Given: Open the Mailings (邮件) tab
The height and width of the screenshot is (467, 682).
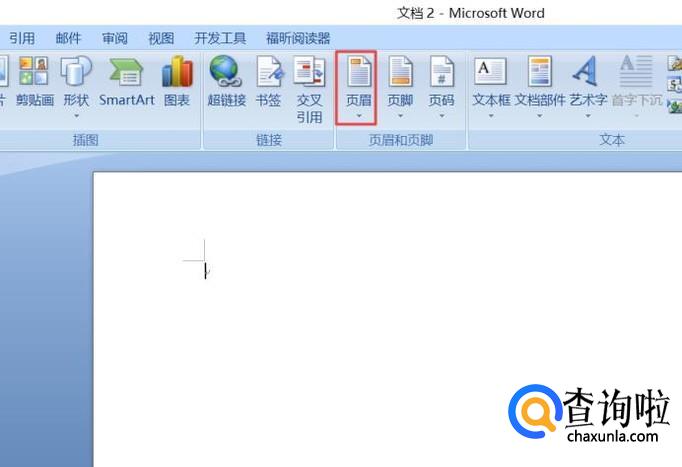Looking at the screenshot, I should 68,38.
